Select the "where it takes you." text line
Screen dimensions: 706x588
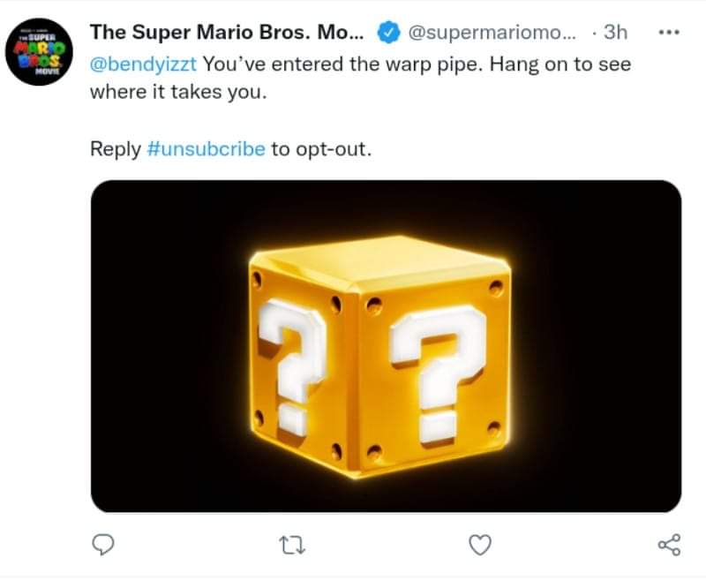point(177,92)
